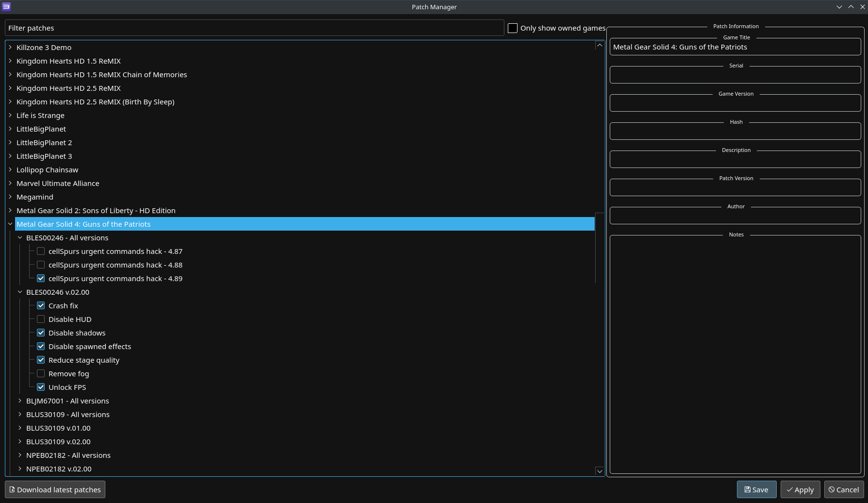Save the patch configuration

pos(756,489)
